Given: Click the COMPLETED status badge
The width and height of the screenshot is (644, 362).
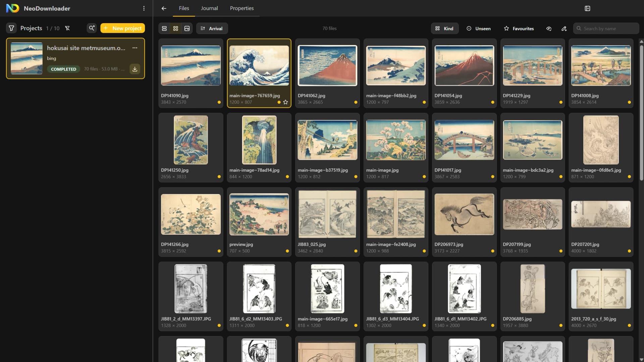Looking at the screenshot, I should pyautogui.click(x=63, y=69).
